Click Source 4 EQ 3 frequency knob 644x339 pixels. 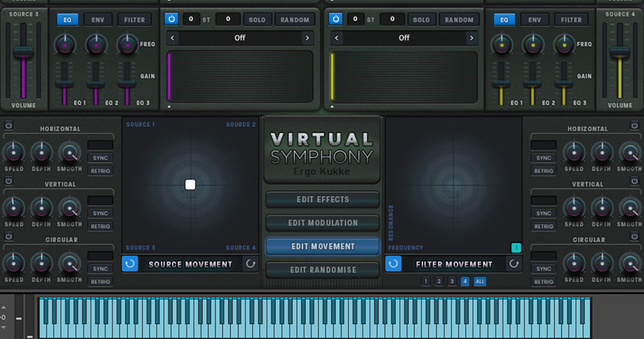[564, 44]
